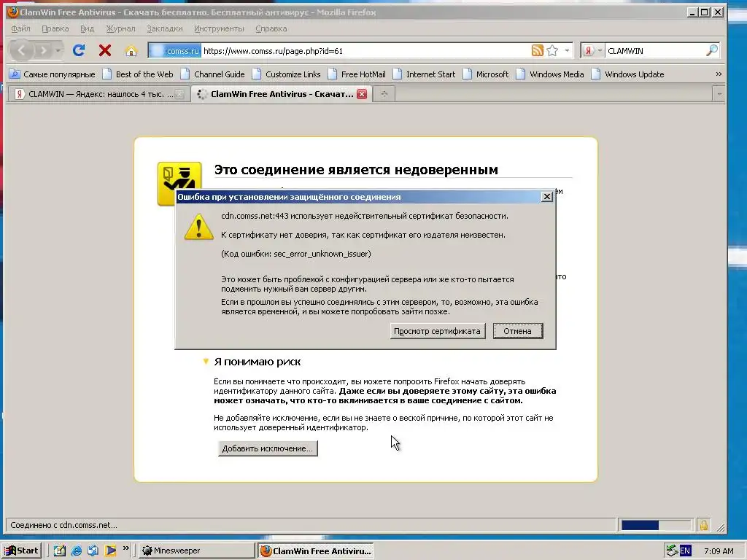Screen dimensions: 747x560
Task: Close the ClamWin Free Antivirus tab
Action: coord(362,94)
